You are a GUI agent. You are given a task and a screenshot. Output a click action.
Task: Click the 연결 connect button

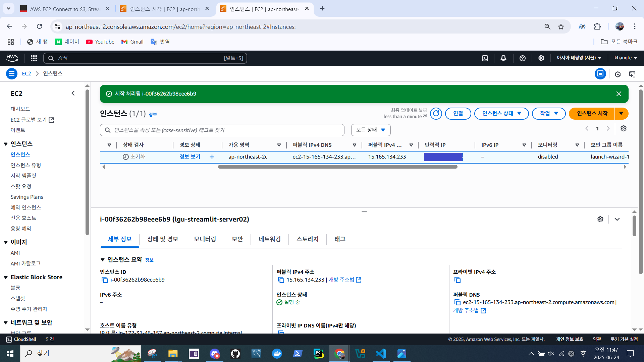pyautogui.click(x=458, y=114)
